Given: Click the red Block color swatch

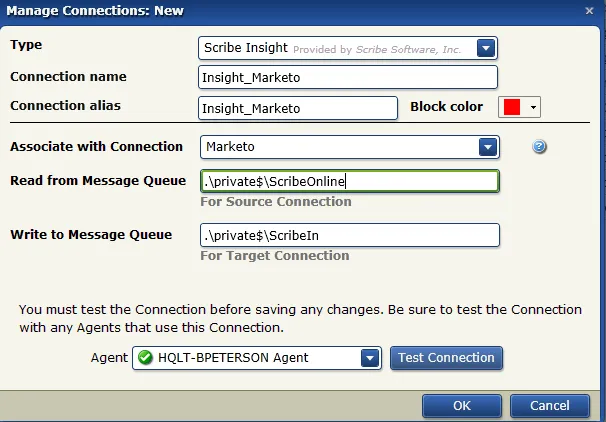Looking at the screenshot, I should click(x=512, y=107).
